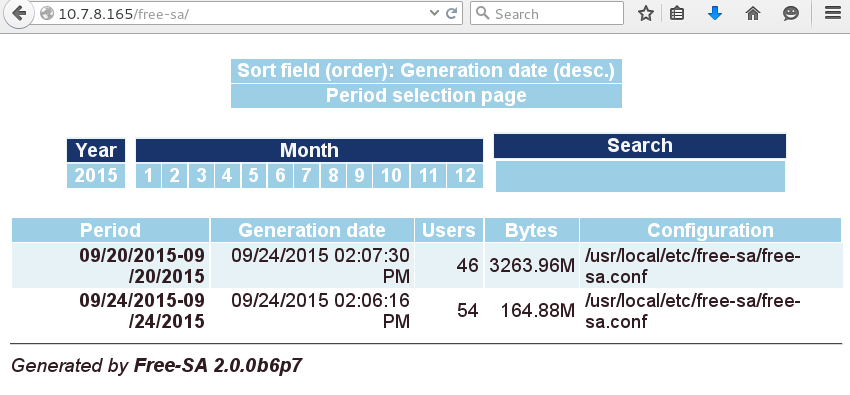Viewport: 850px width, 395px height.
Task: Open downloads with the blue arrow icon
Action: coord(715,14)
